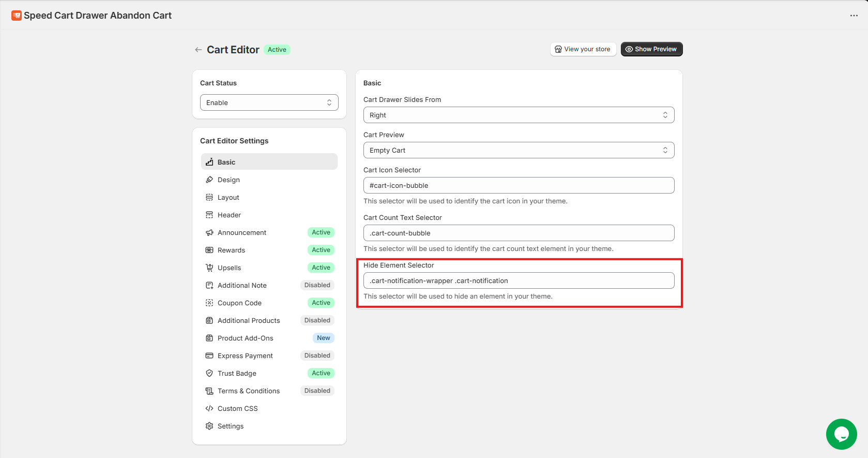Click the Announcement megaphone icon
Viewport: 868px width, 458px height.
tap(209, 232)
